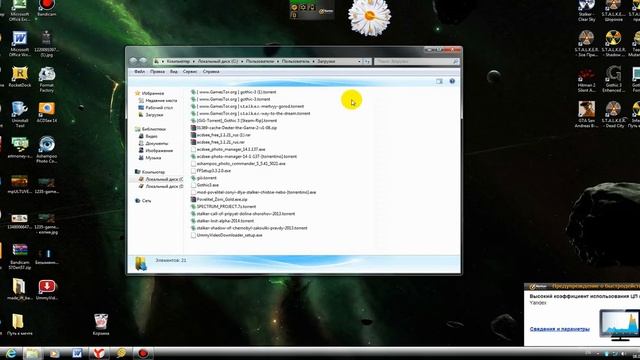Open Библиотеки in navigation pane

click(x=153, y=129)
